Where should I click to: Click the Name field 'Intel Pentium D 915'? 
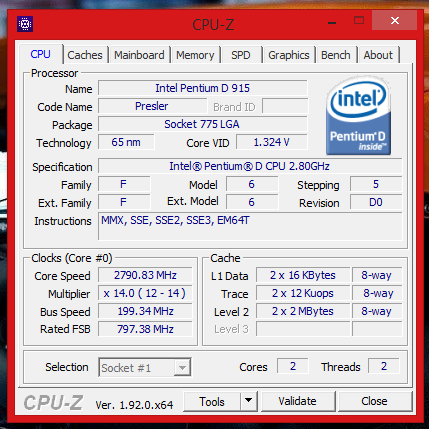[x=203, y=88]
